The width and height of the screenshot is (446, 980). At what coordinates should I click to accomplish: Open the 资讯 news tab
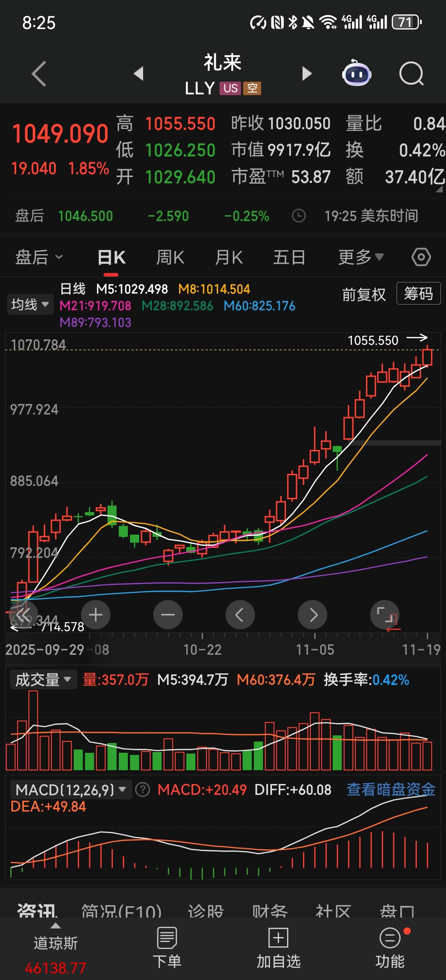click(x=37, y=911)
